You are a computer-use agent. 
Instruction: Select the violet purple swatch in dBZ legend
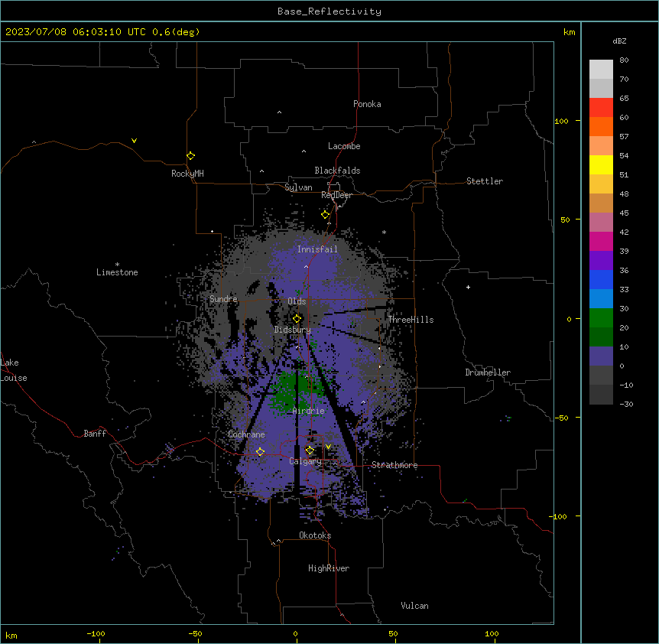(601, 260)
